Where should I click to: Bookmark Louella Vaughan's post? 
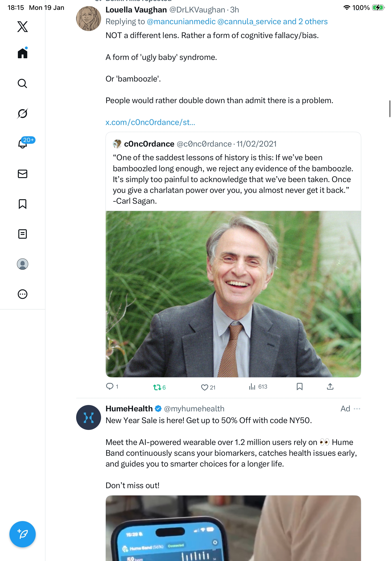point(299,386)
